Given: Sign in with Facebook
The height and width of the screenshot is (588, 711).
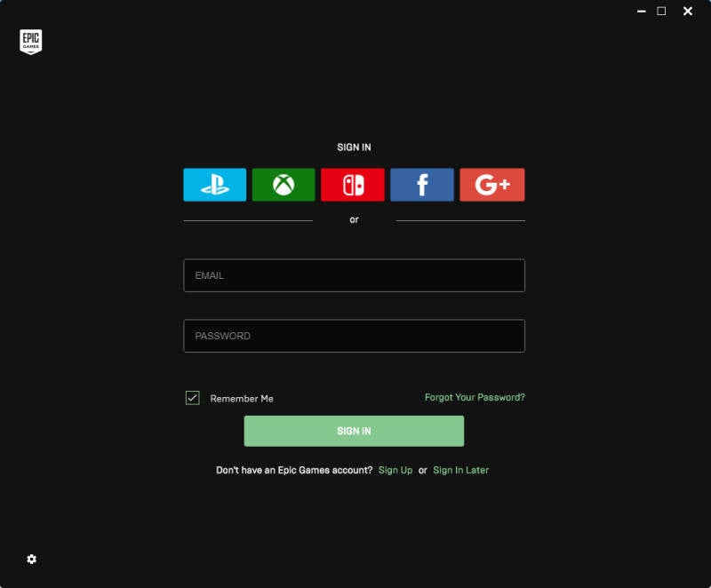Looking at the screenshot, I should click(x=422, y=185).
